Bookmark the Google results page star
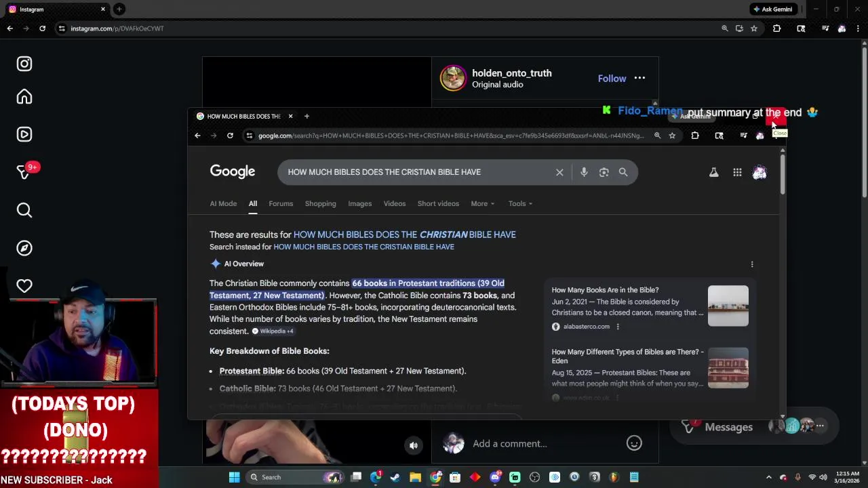Viewport: 868px width, 488px height. pos(672,136)
